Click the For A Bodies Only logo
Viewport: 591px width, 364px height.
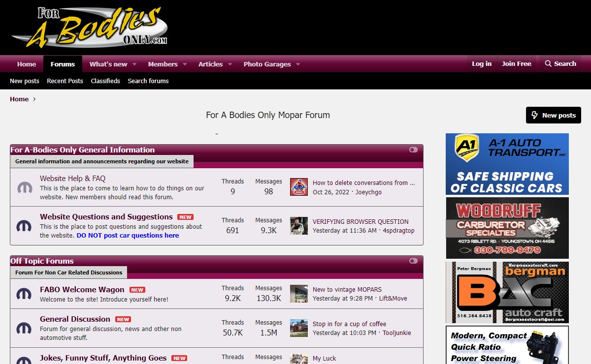(89, 28)
